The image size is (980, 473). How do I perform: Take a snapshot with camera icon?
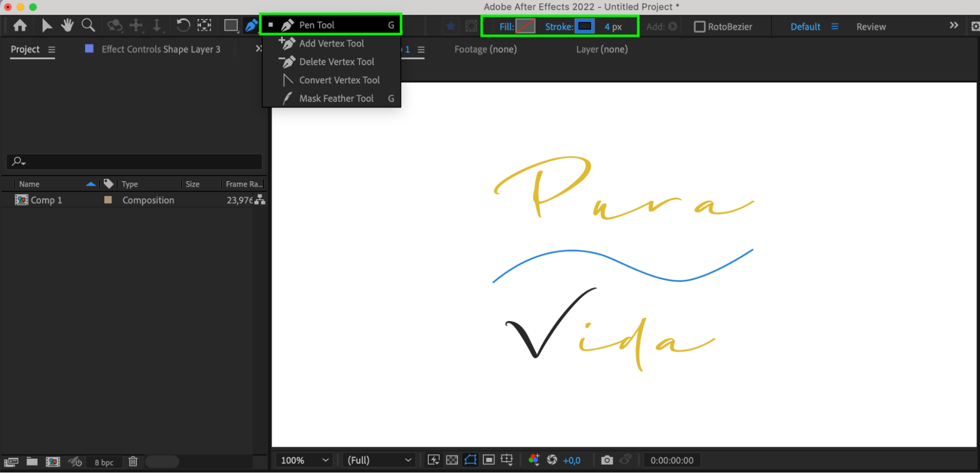[x=607, y=460]
